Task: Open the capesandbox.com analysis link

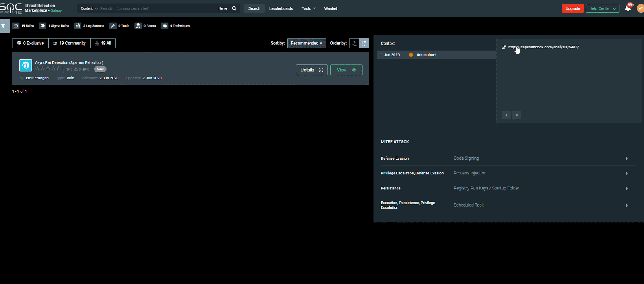Action: (543, 47)
